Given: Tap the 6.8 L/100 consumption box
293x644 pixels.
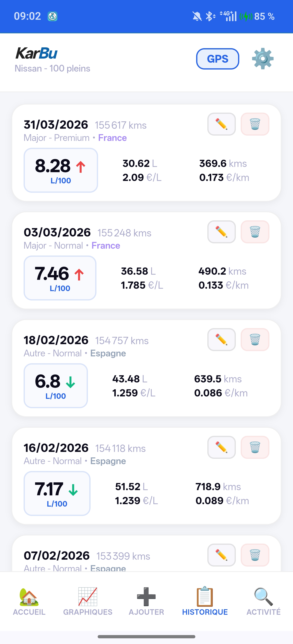Looking at the screenshot, I should point(56,386).
